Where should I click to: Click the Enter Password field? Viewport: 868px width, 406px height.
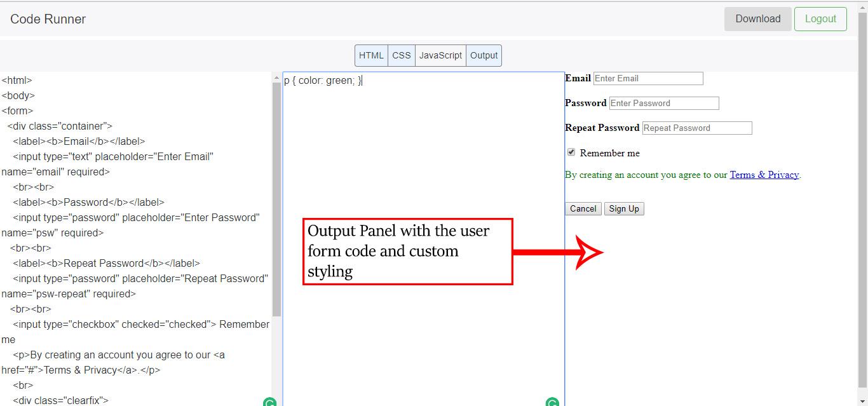(664, 103)
